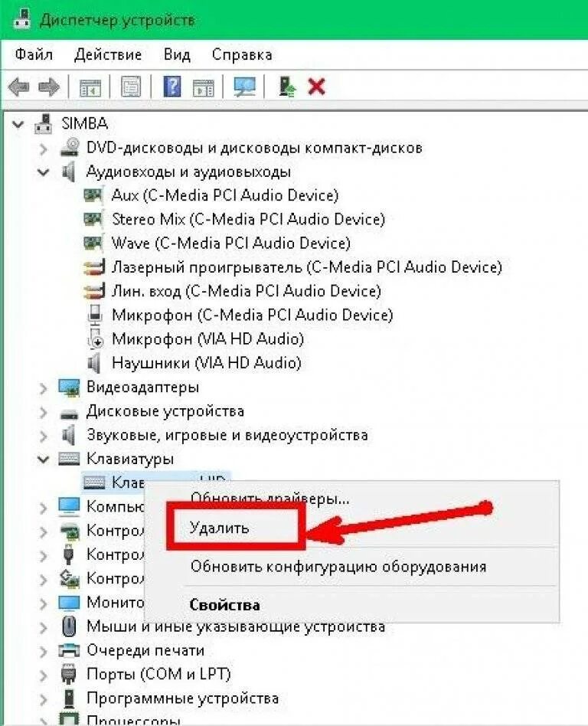Collapse the Клавиатуры category
This screenshot has height=726, width=588.
pyautogui.click(x=43, y=459)
